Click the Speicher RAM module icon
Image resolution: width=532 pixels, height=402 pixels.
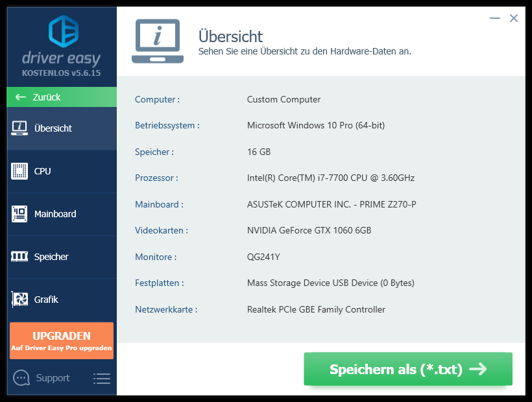(x=19, y=257)
